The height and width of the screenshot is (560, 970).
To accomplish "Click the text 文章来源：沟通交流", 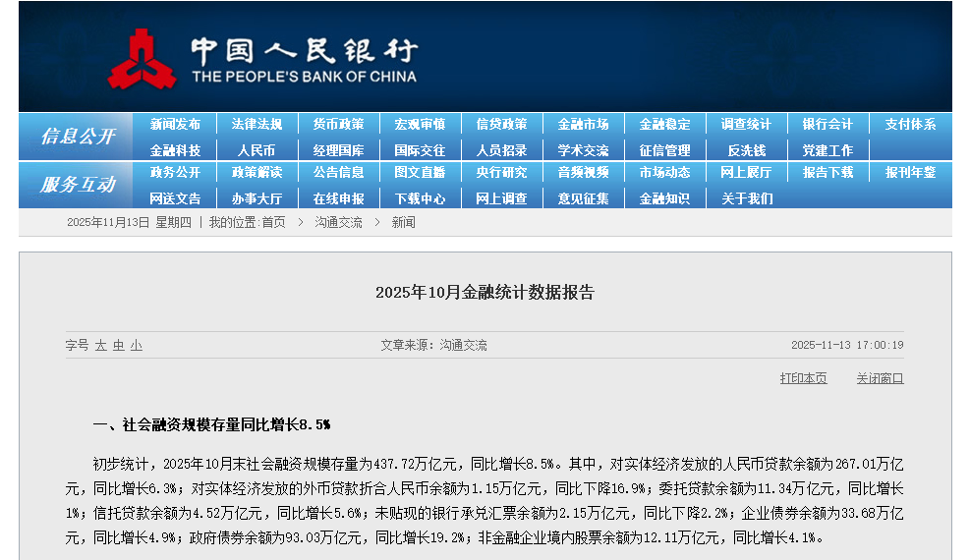I will (x=433, y=346).
